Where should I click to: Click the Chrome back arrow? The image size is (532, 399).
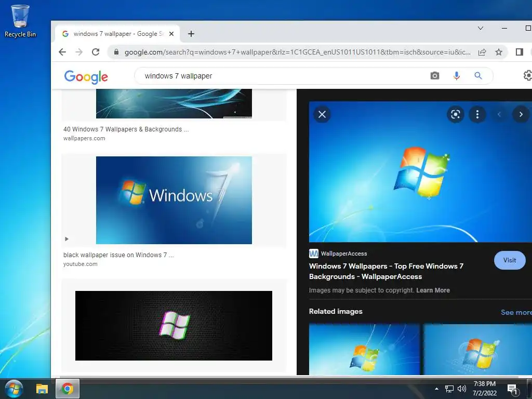tap(62, 52)
